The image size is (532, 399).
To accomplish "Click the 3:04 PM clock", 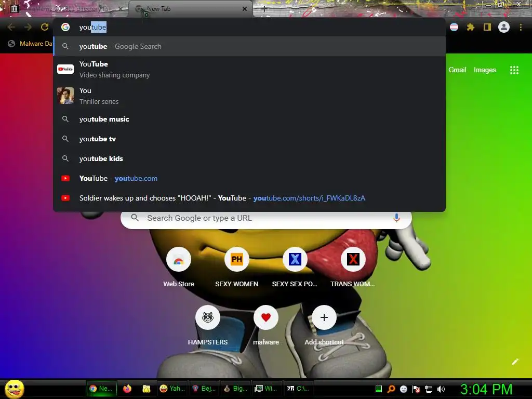I will pos(486,389).
